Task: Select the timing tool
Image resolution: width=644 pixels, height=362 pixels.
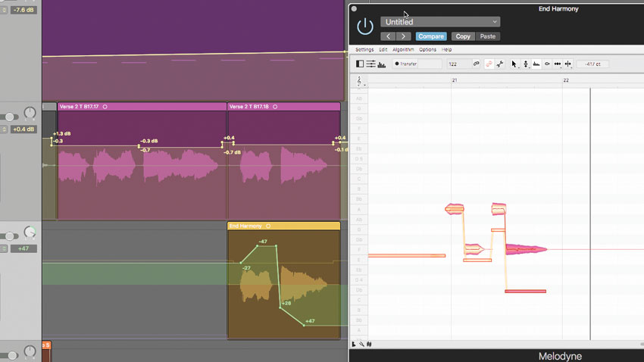Action: tap(558, 64)
